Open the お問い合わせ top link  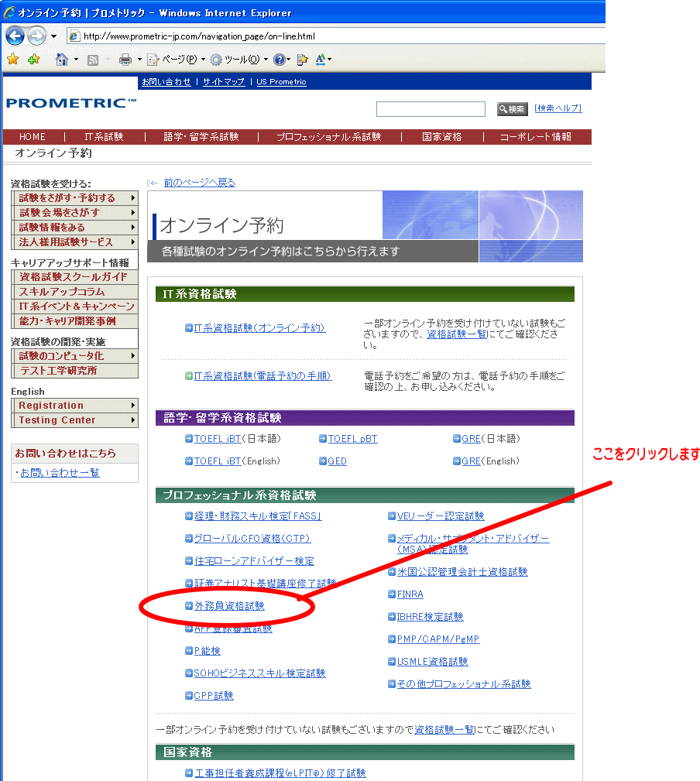[x=166, y=82]
